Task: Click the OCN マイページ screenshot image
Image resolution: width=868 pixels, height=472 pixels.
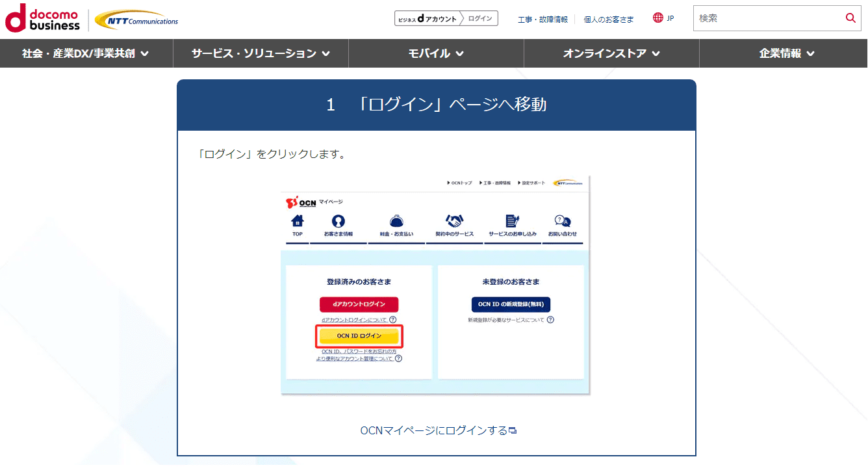Action: [x=435, y=285]
